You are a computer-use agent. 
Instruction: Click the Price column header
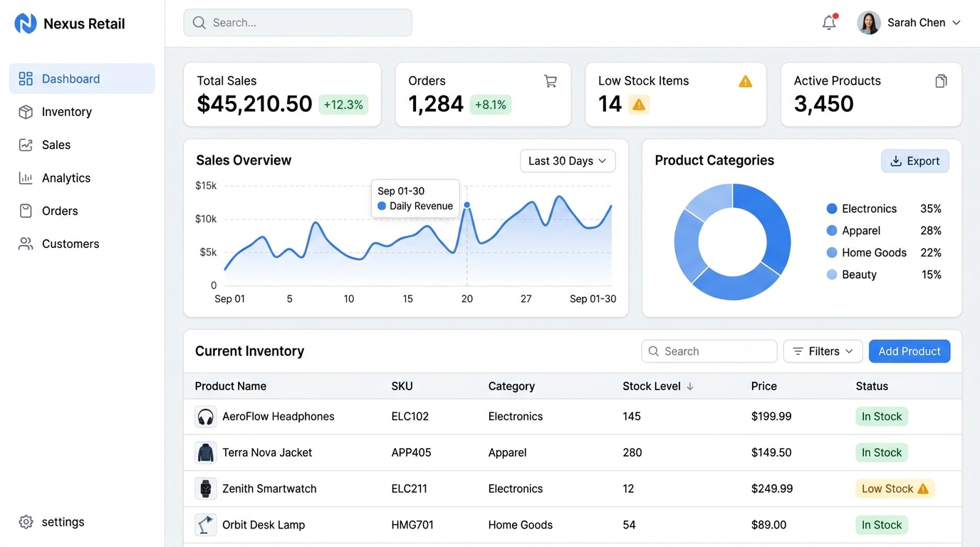[x=763, y=386]
